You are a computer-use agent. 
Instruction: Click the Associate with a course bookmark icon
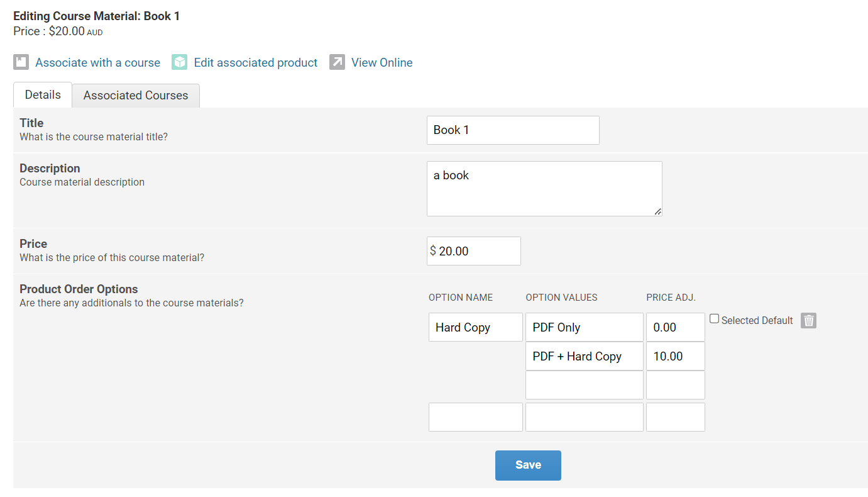click(x=21, y=62)
